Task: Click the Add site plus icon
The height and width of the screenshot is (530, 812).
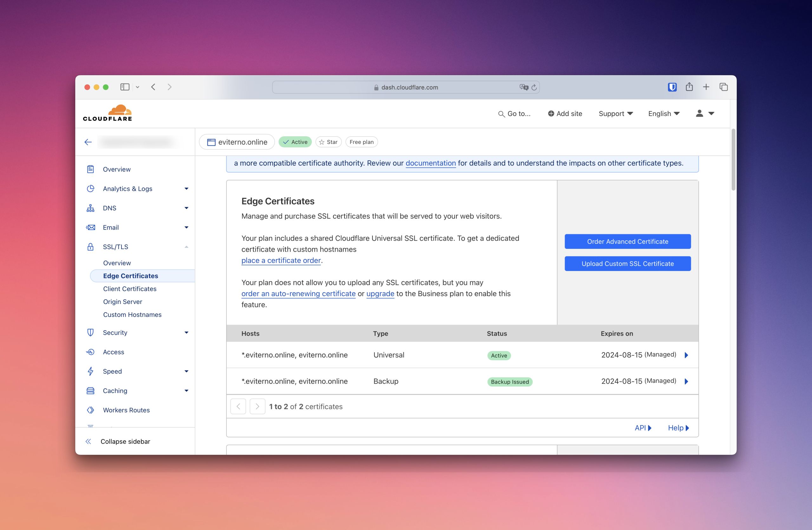Action: coord(551,113)
